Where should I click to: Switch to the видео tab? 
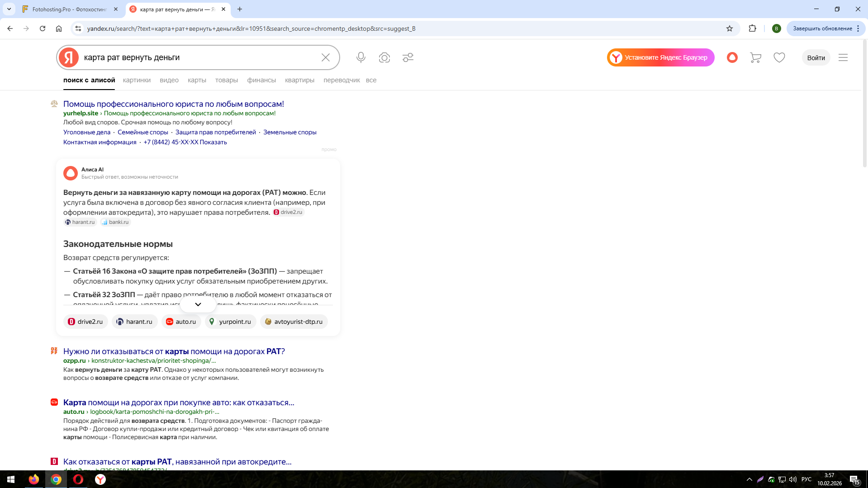click(x=169, y=80)
